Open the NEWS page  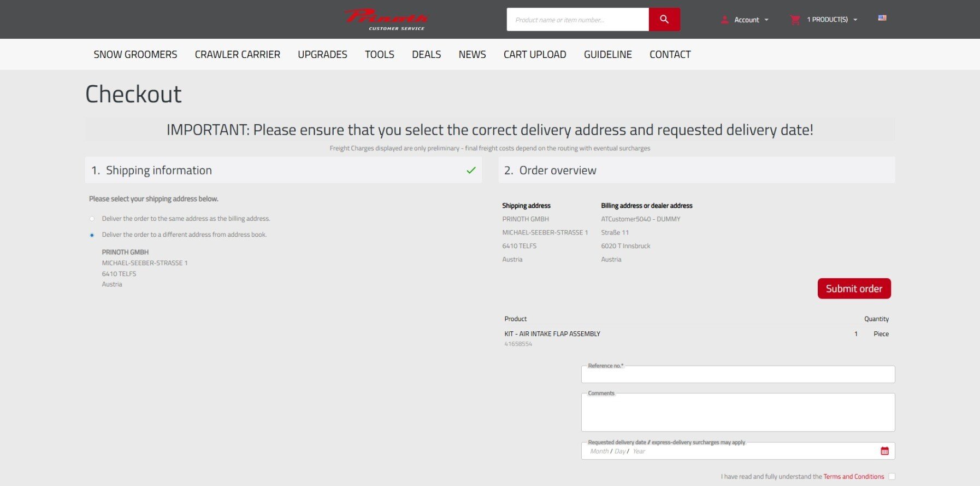click(x=472, y=54)
